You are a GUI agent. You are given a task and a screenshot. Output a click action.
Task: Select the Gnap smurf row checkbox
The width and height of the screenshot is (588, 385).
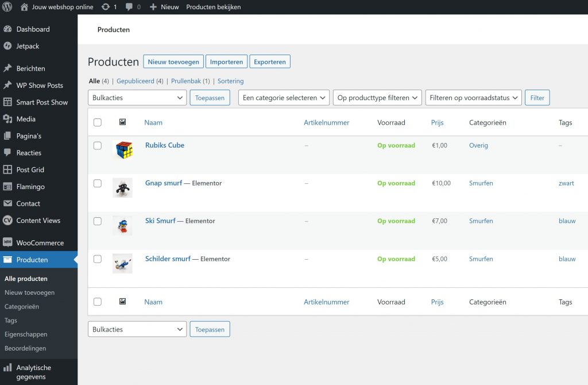(98, 183)
